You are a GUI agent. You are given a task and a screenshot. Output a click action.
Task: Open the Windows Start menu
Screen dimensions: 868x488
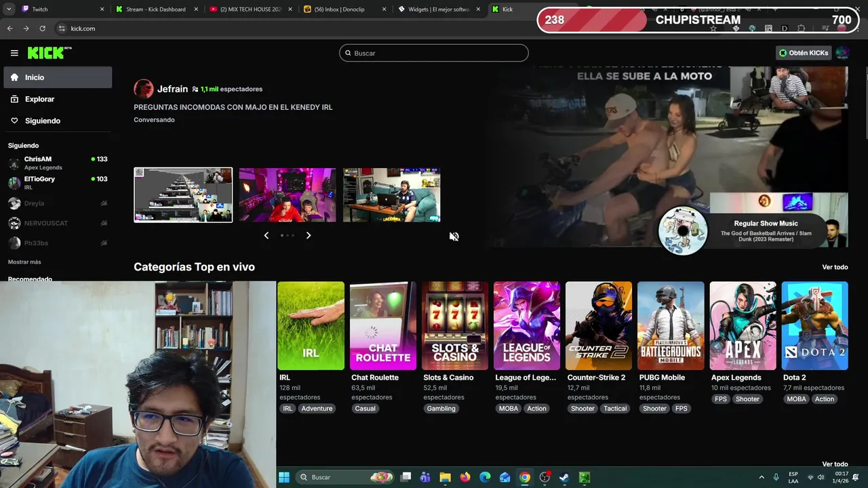284,477
